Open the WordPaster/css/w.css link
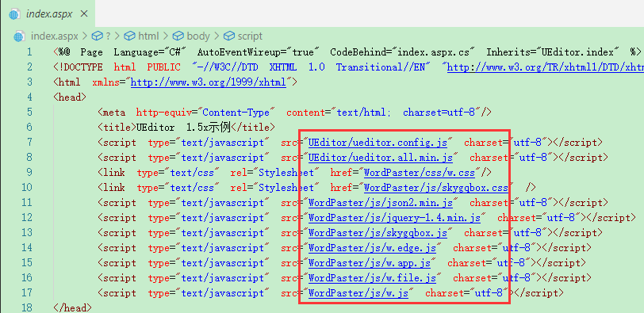Viewport: 644px width, 313px height. [420, 173]
